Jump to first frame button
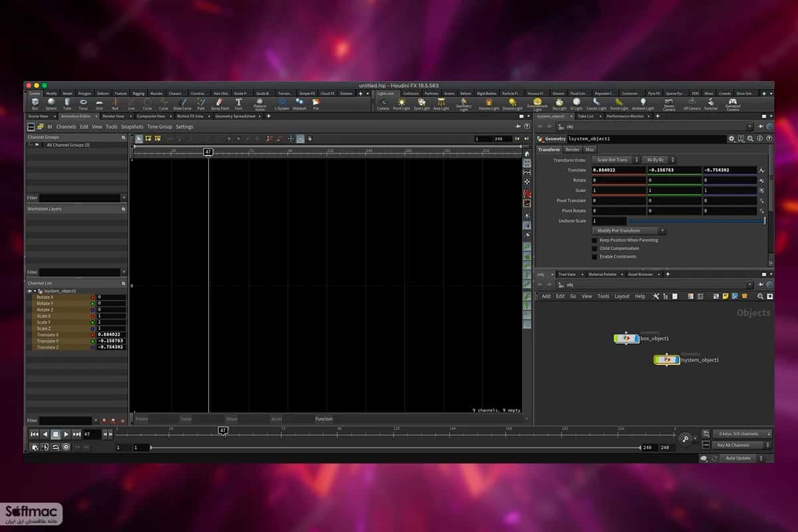The height and width of the screenshot is (532, 798). [x=35, y=434]
